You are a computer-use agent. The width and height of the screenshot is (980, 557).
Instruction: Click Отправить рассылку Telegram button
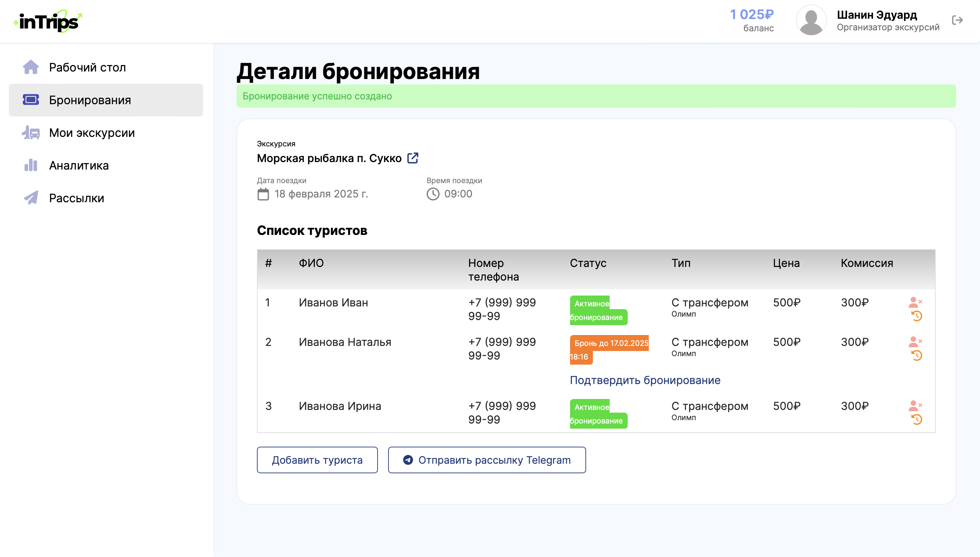click(487, 460)
